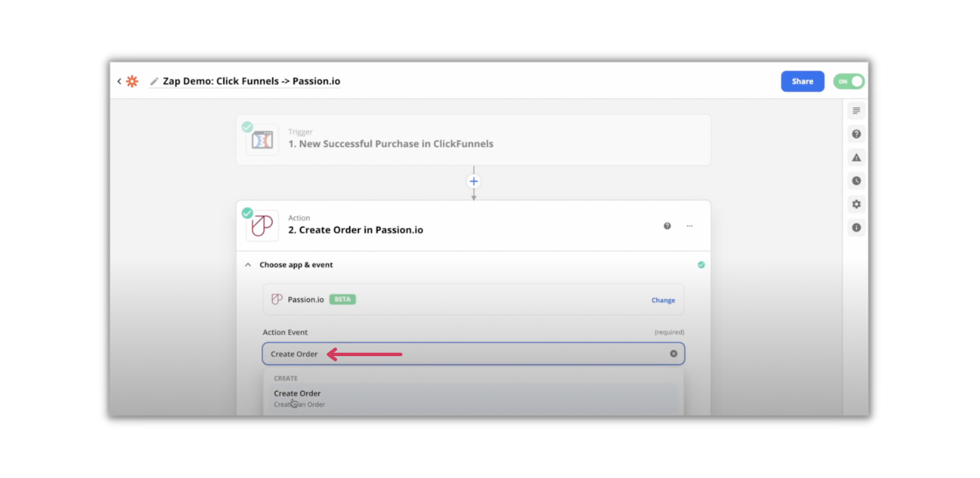
Task: Toggle the Zap ON switch
Action: [x=848, y=81]
